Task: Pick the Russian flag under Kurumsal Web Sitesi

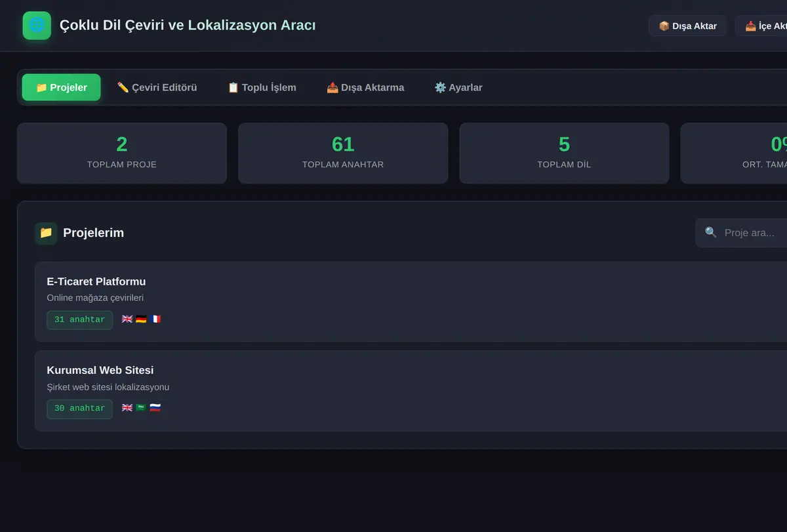Action: pyautogui.click(x=155, y=408)
